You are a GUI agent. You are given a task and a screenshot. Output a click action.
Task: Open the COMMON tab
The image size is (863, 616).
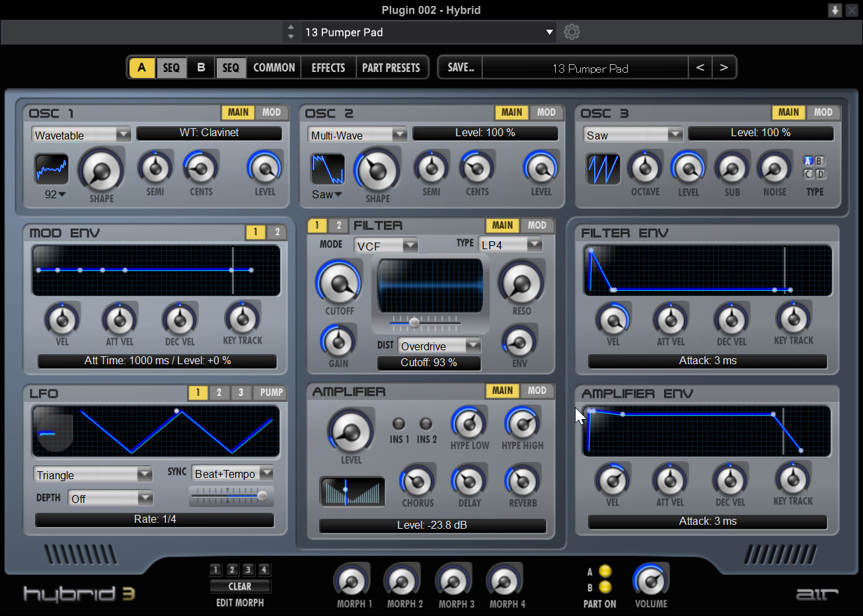274,67
